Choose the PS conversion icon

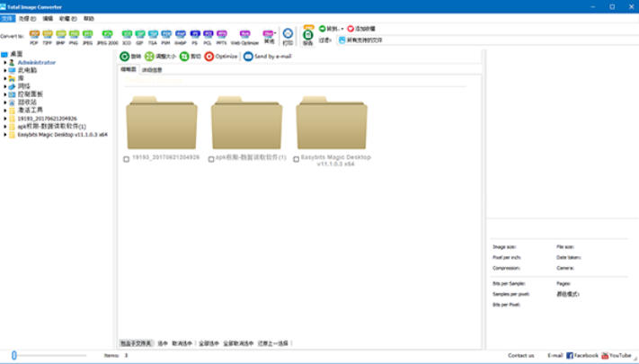tap(195, 34)
